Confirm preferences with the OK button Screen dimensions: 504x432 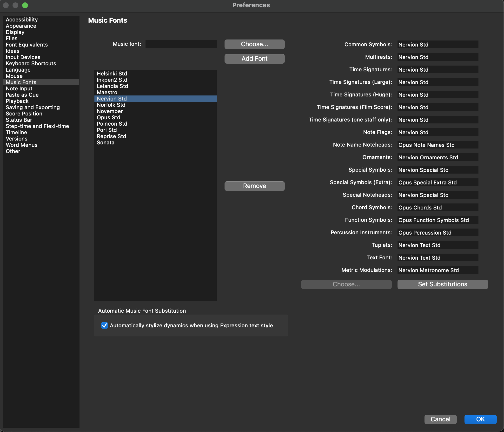[480, 419]
